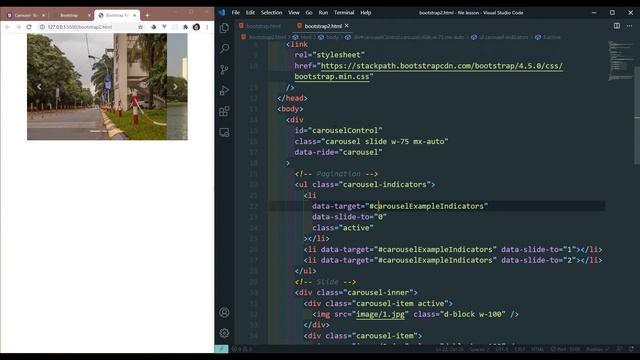The height and width of the screenshot is (360, 640).
Task: Open the editor More Actions ellipsis
Action: tap(629, 26)
